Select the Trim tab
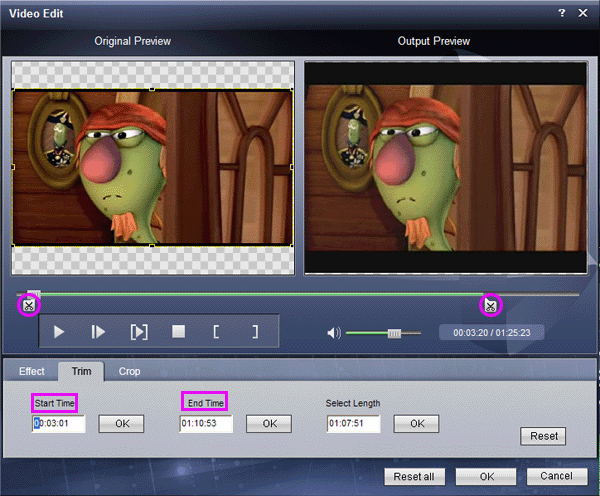This screenshot has width=600, height=496. coord(81,371)
